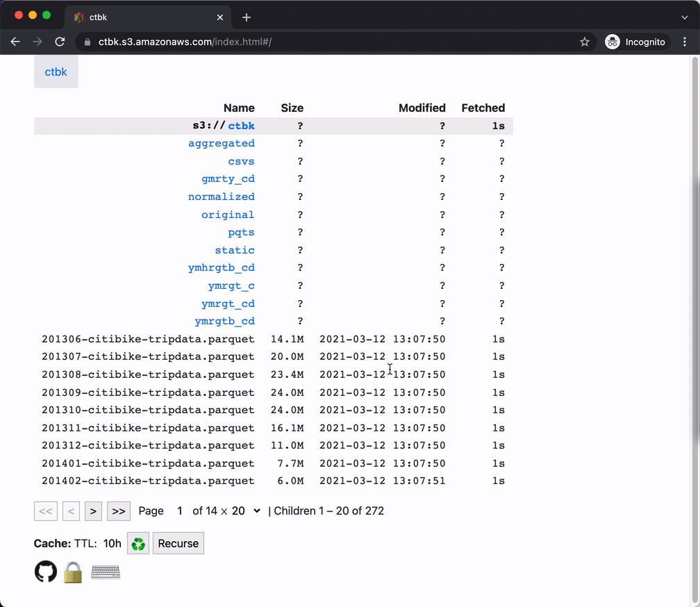Open the ymrgt_c folder
This screenshot has height=607, width=700.
click(x=231, y=285)
